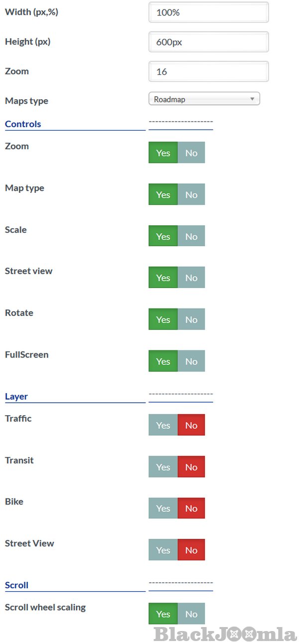Image resolution: width=299 pixels, height=644 pixels.
Task: Click the Width (px,%) input field
Action: (x=208, y=12)
